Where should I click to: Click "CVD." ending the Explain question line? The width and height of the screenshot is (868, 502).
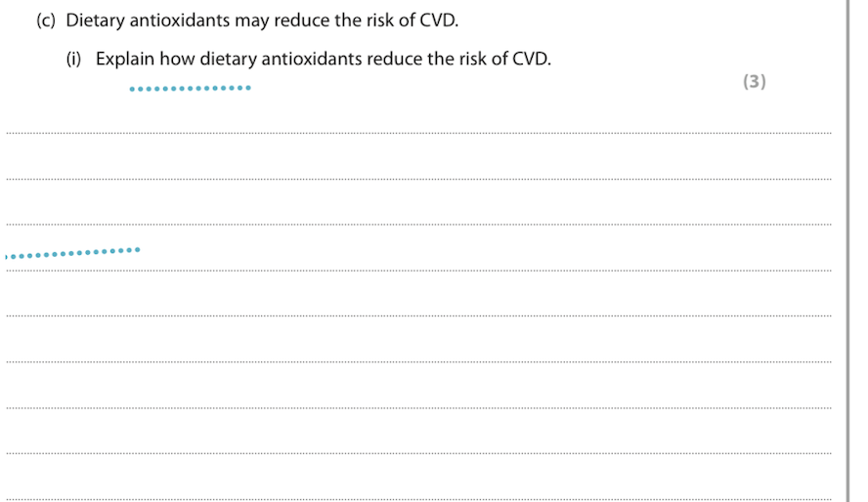tap(532, 59)
